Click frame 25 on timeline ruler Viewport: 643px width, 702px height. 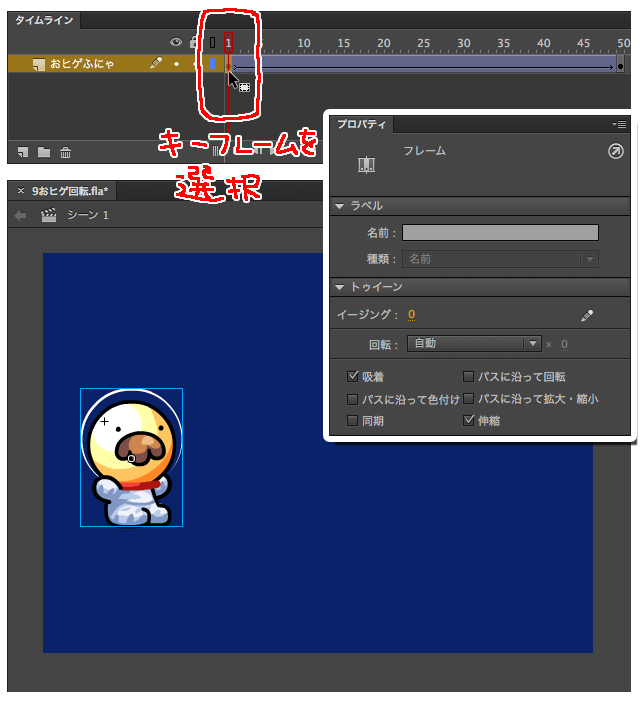423,43
